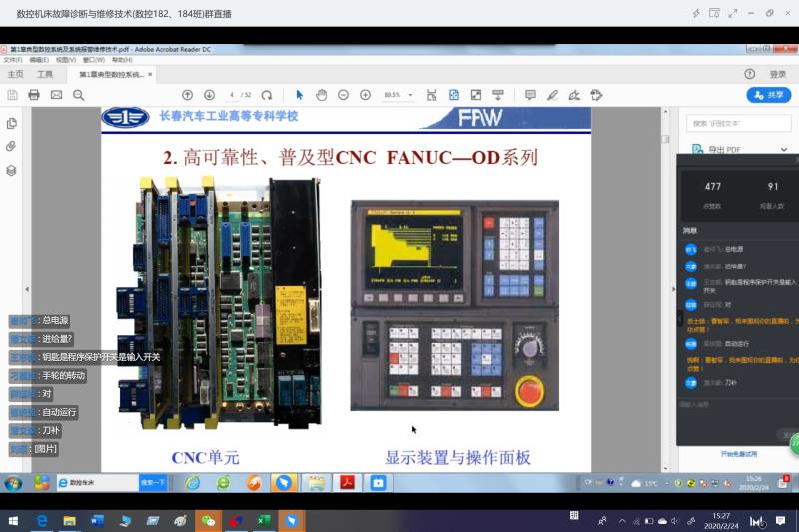Viewport: 799px width, 532px height.
Task: Open the 窗口(W) menu
Action: point(94,60)
